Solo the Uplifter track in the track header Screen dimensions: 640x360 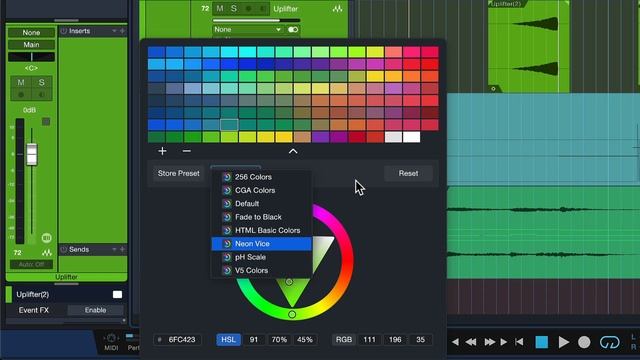click(234, 9)
